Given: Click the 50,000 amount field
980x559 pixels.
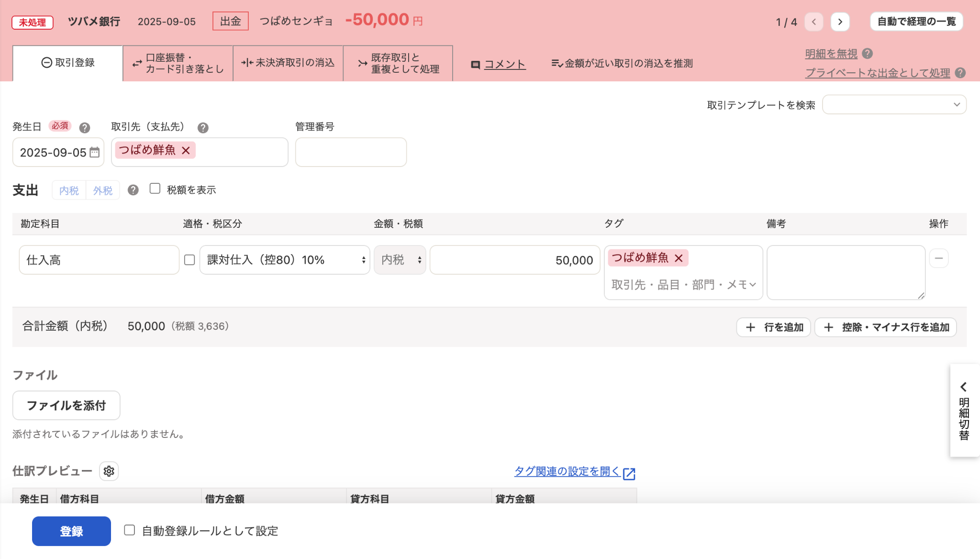Looking at the screenshot, I should [515, 260].
